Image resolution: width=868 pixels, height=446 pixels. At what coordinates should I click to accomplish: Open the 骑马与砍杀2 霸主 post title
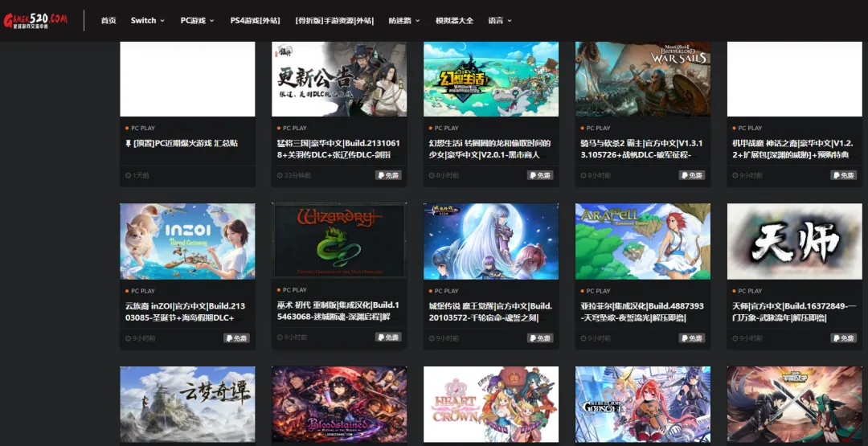(x=641, y=149)
